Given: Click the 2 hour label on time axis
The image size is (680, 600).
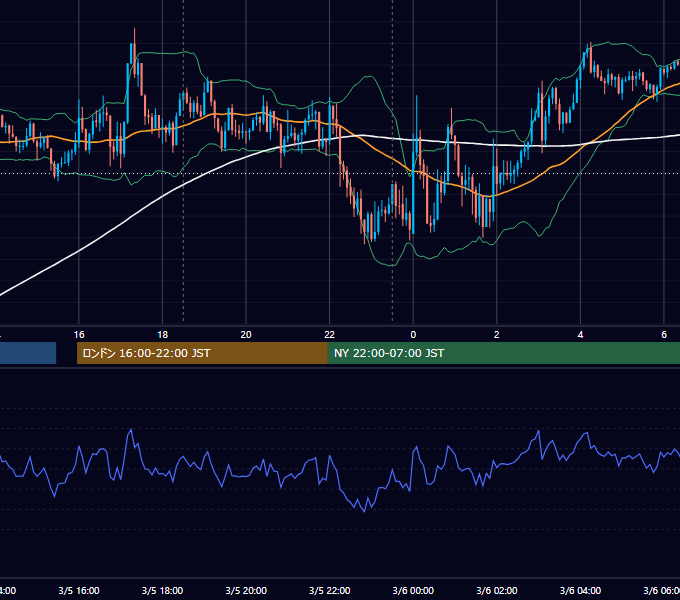Looking at the screenshot, I should click(497, 335).
